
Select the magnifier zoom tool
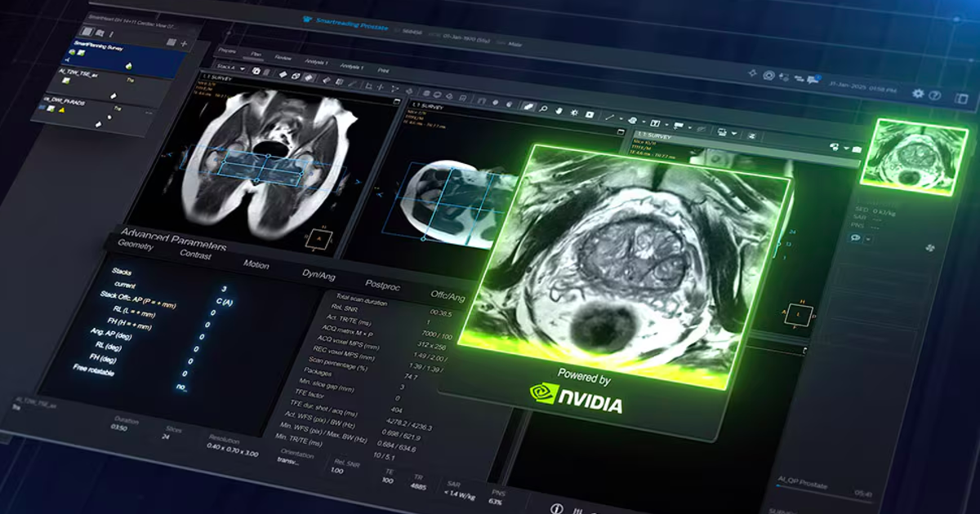click(x=543, y=109)
